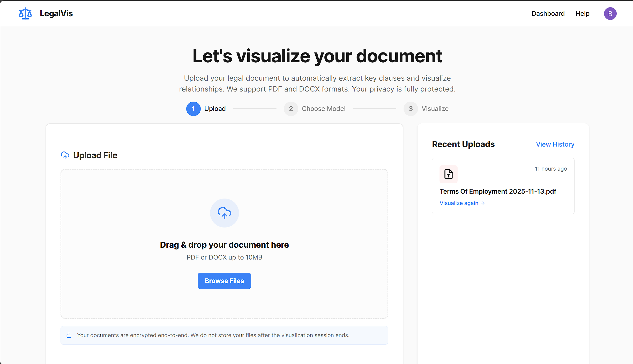The image size is (633, 364).
Task: Click the Choose Model step label
Action: pos(323,109)
